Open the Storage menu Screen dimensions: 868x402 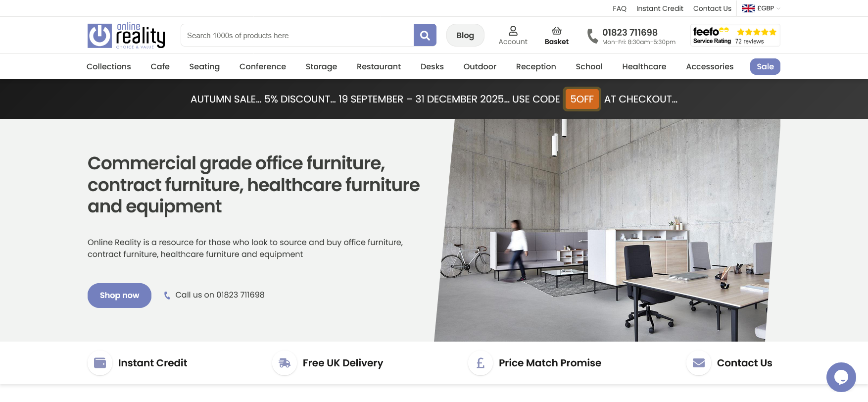pyautogui.click(x=321, y=66)
